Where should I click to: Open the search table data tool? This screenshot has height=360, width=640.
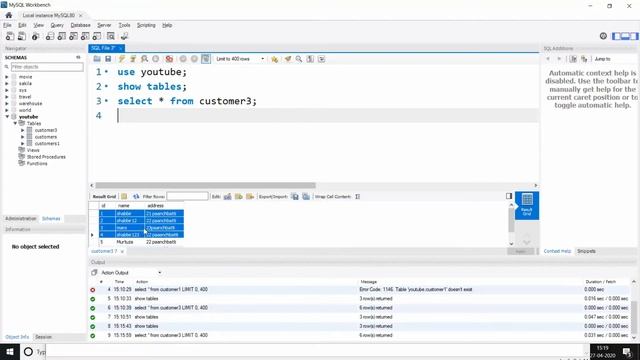point(111,36)
